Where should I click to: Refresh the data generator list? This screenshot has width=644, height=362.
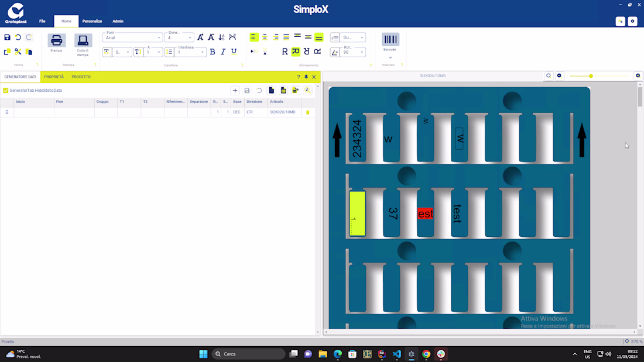(259, 91)
